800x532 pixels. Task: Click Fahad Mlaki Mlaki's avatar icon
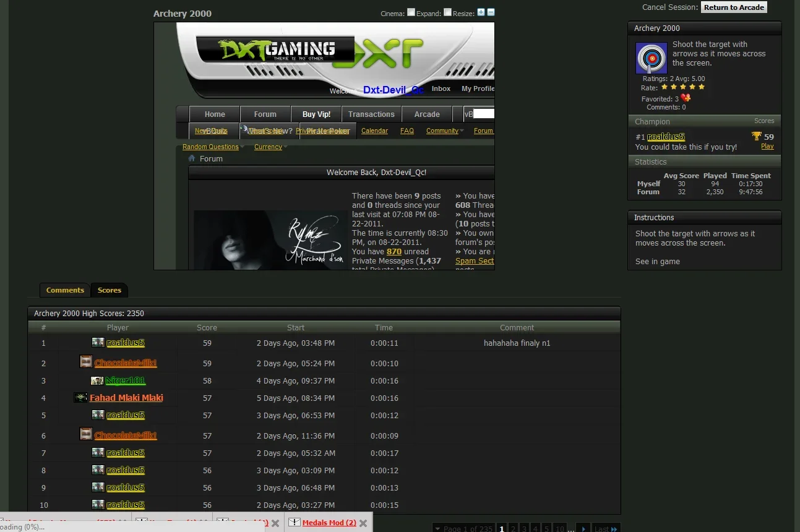(80, 397)
